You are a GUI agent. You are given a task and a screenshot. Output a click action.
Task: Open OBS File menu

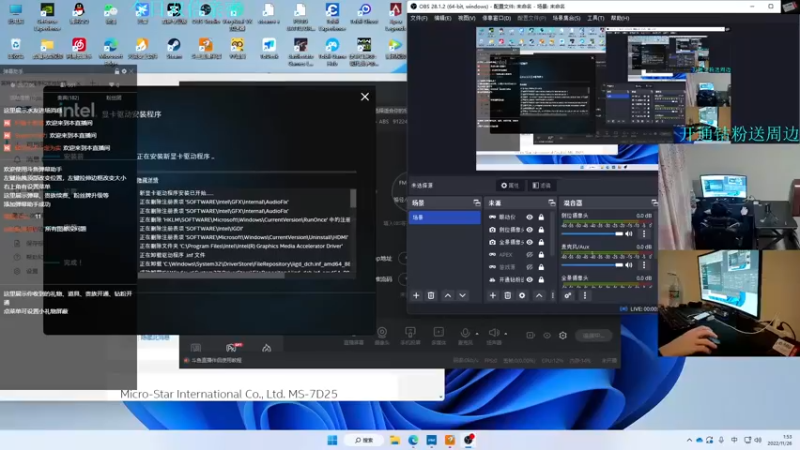(419, 18)
